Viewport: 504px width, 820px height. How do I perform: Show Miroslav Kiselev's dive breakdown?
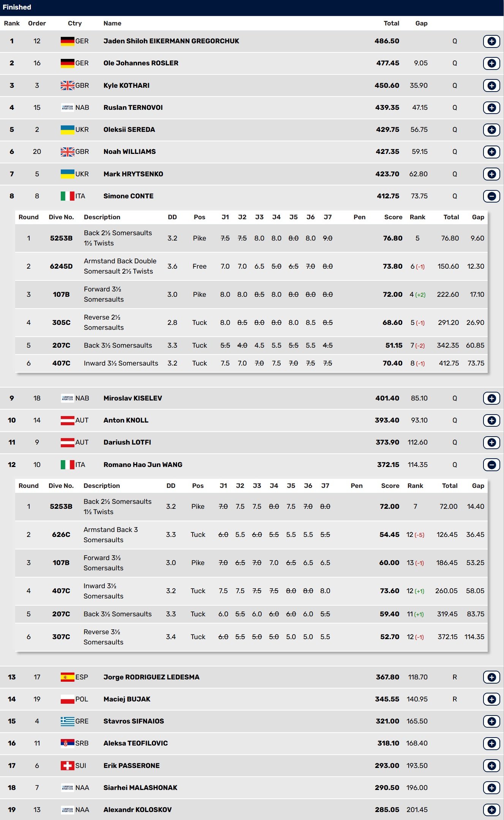[x=491, y=398]
